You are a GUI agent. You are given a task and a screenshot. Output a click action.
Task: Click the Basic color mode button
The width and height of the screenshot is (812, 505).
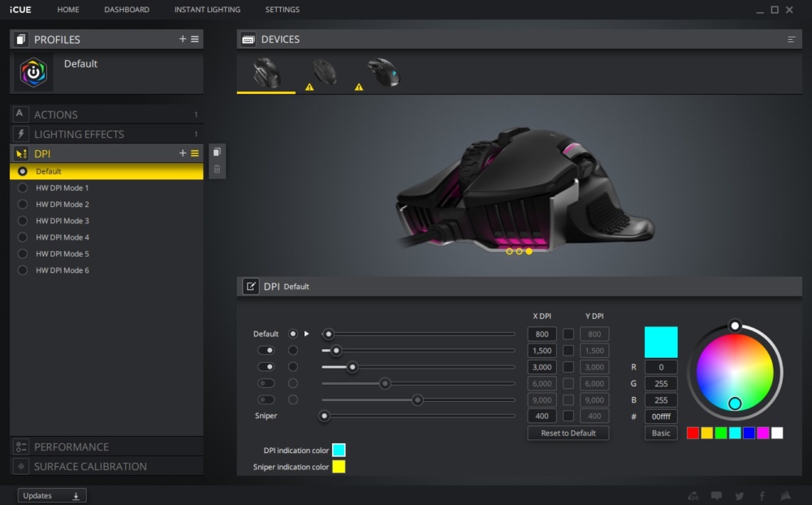661,433
